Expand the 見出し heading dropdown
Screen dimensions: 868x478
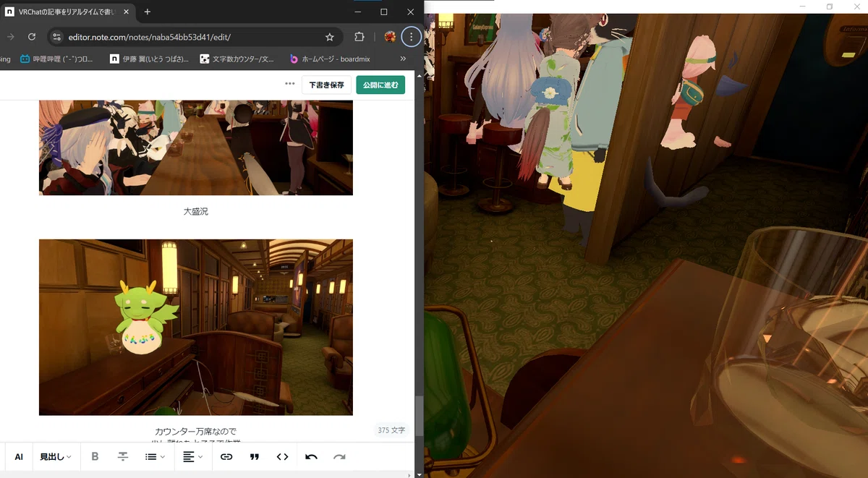click(55, 457)
